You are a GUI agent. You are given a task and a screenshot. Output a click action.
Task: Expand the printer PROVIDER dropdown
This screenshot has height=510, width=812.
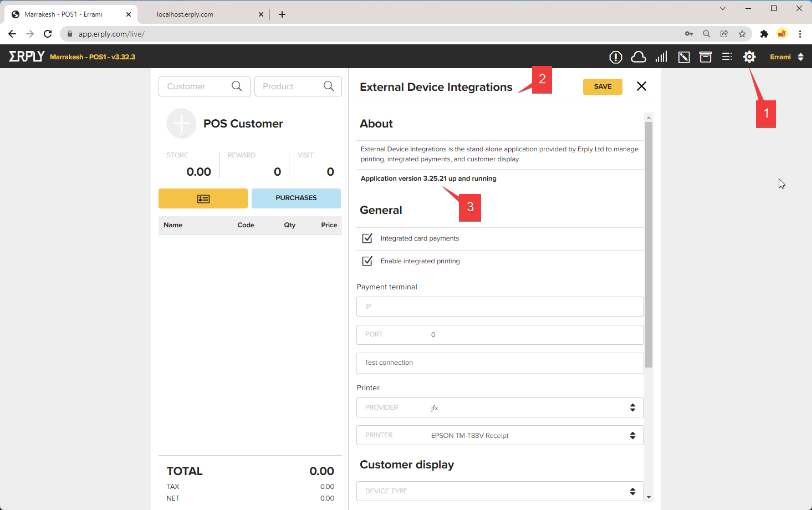tap(499, 408)
